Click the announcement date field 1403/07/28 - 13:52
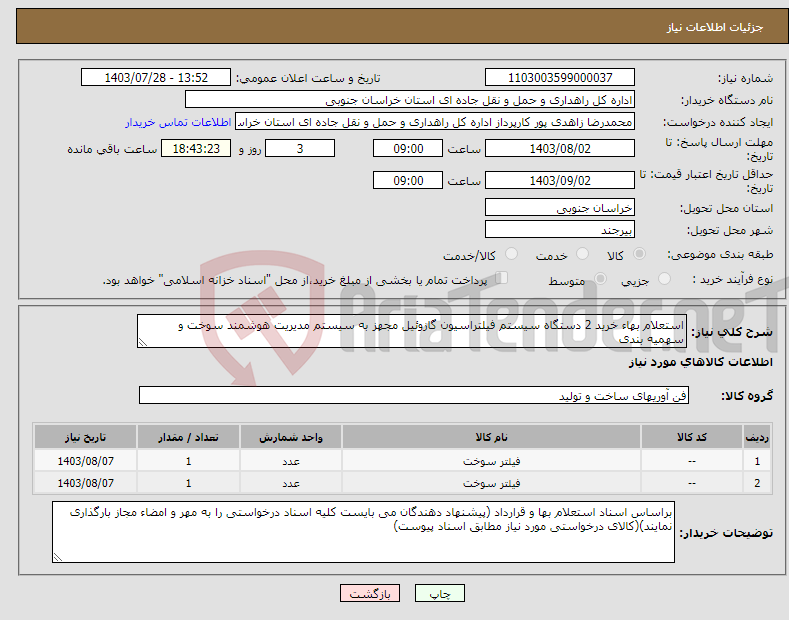The image size is (789, 620). point(156,78)
